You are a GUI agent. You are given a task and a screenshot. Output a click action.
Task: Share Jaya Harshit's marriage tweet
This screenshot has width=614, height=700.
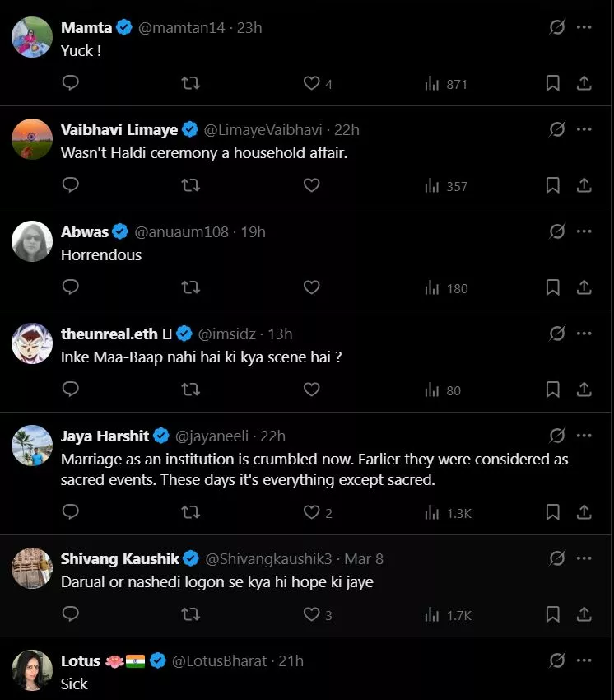coord(584,512)
